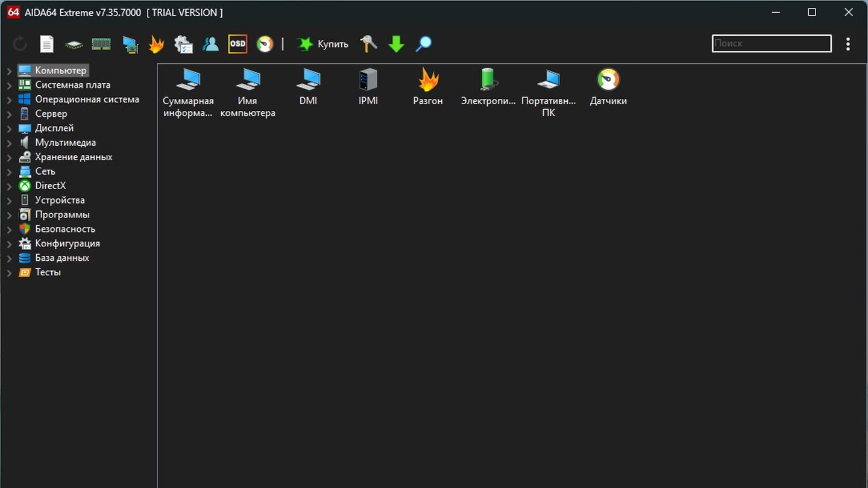Expand the Сеть tree node
This screenshot has width=868, height=488.
(9, 172)
